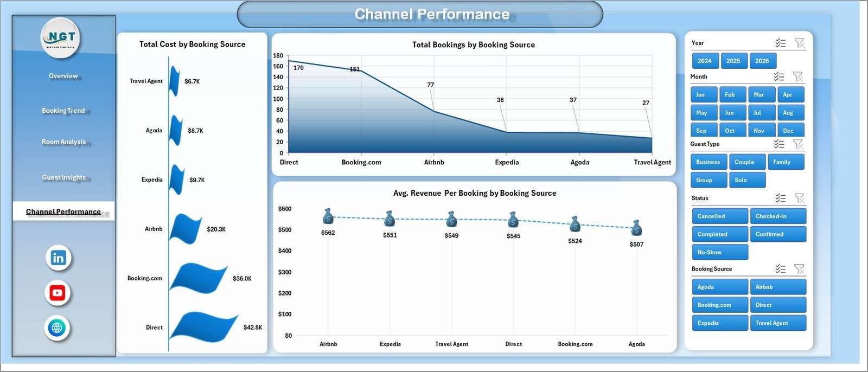Open the LinkedIn icon link

pyautogui.click(x=58, y=258)
